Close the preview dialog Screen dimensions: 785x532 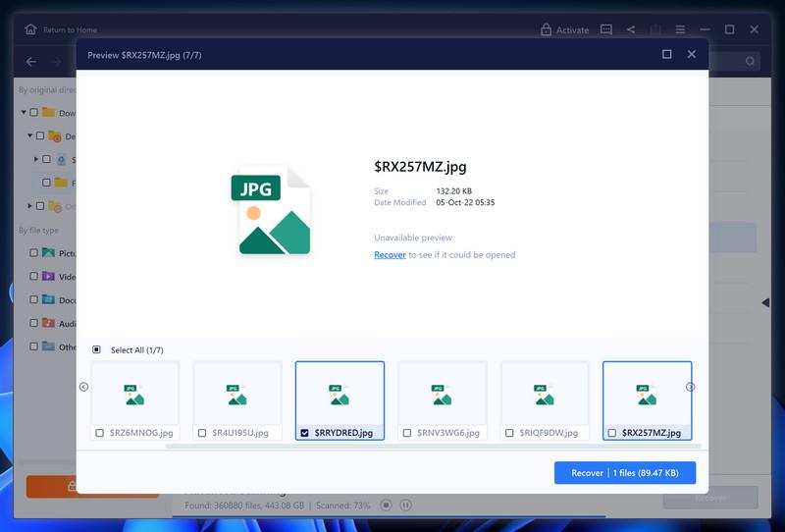tap(692, 54)
